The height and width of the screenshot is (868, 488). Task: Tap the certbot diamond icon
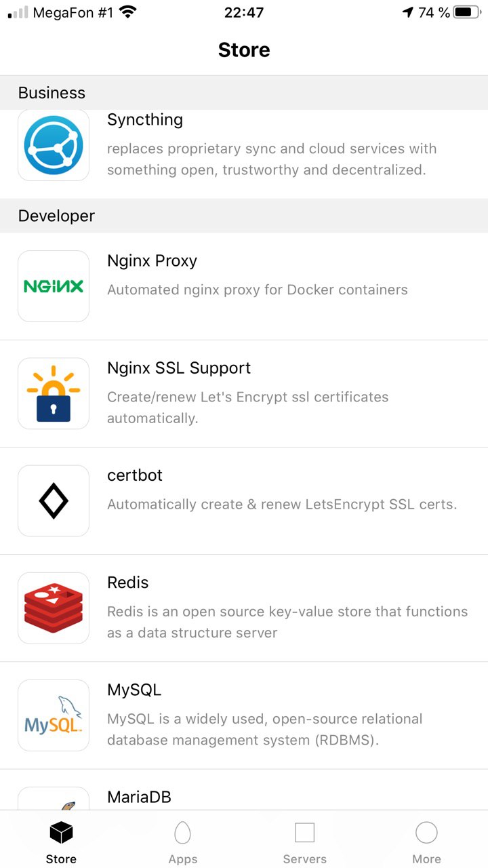click(54, 500)
